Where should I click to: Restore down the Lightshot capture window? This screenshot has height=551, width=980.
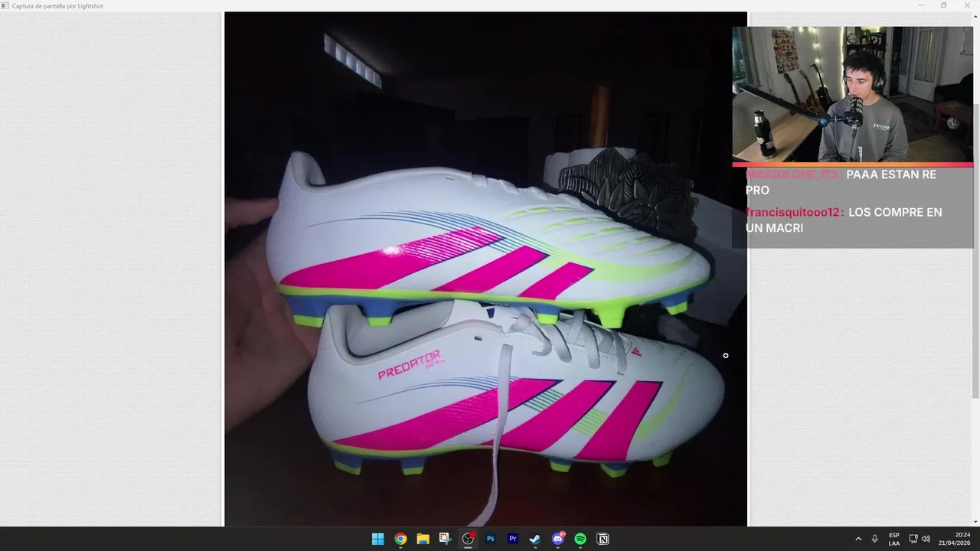(x=943, y=5)
